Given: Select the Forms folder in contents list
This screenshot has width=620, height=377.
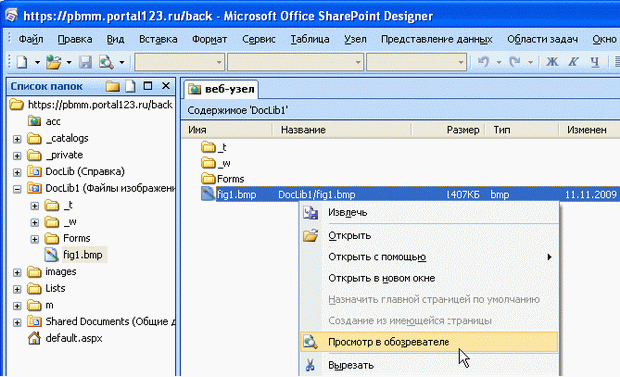Looking at the screenshot, I should [223, 179].
